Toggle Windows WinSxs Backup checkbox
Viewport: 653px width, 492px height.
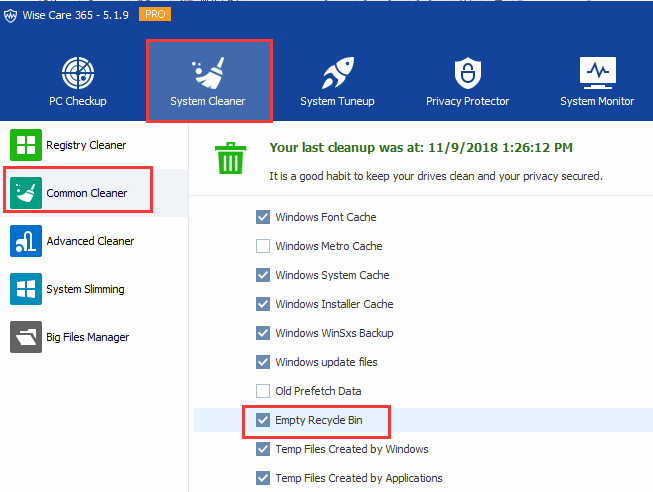click(263, 333)
